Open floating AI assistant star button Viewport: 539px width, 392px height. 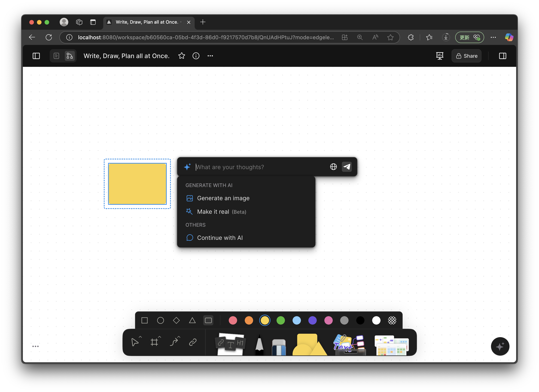tap(500, 346)
